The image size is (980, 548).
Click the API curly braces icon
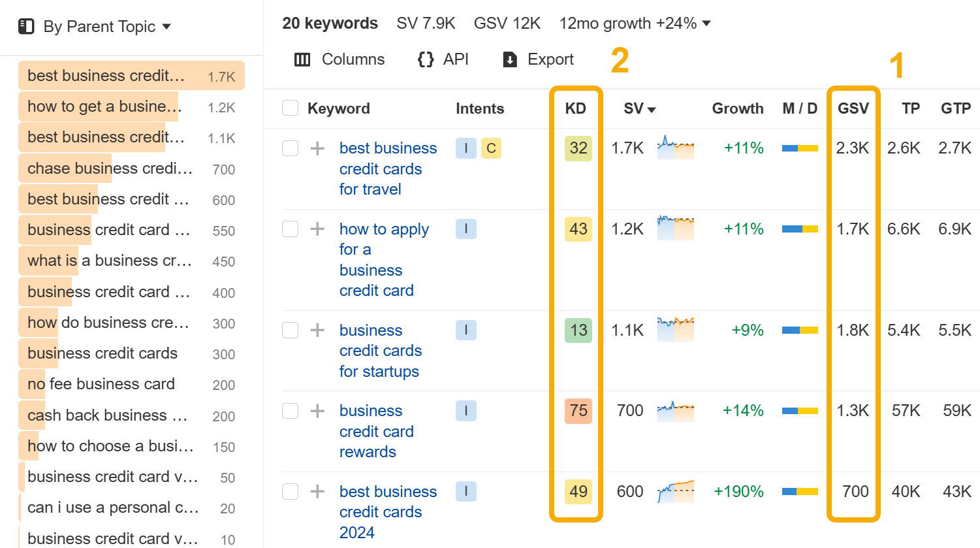426,59
